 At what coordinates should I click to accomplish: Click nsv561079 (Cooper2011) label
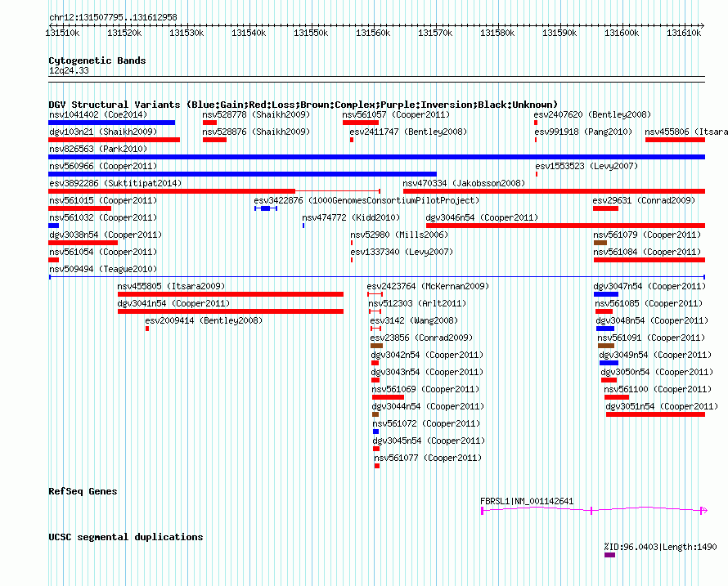point(647,235)
